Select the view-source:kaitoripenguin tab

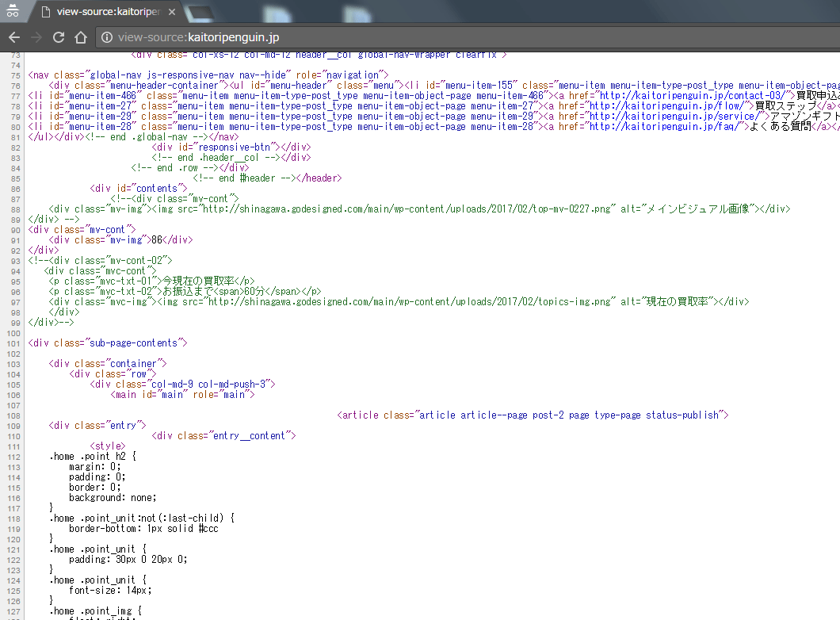pyautogui.click(x=106, y=11)
